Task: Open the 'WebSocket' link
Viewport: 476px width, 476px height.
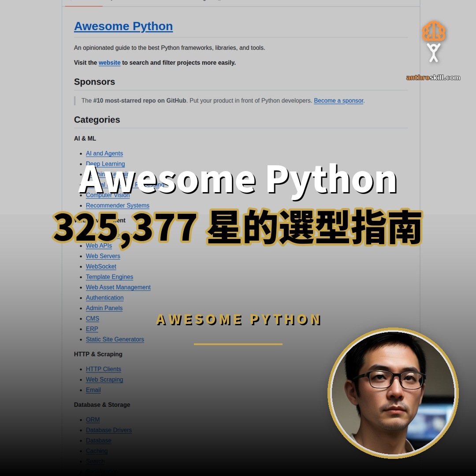Action: pyautogui.click(x=101, y=266)
